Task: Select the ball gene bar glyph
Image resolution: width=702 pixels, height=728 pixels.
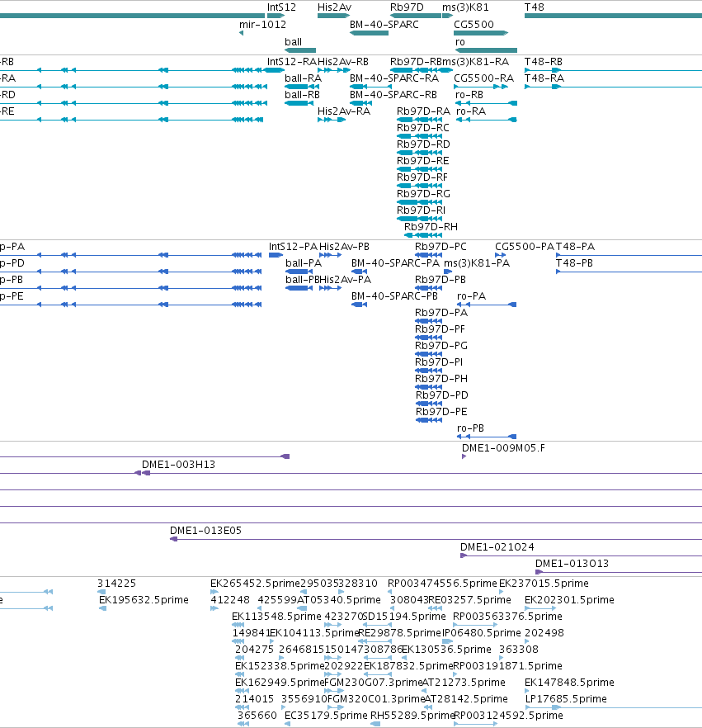Action: coord(300,50)
